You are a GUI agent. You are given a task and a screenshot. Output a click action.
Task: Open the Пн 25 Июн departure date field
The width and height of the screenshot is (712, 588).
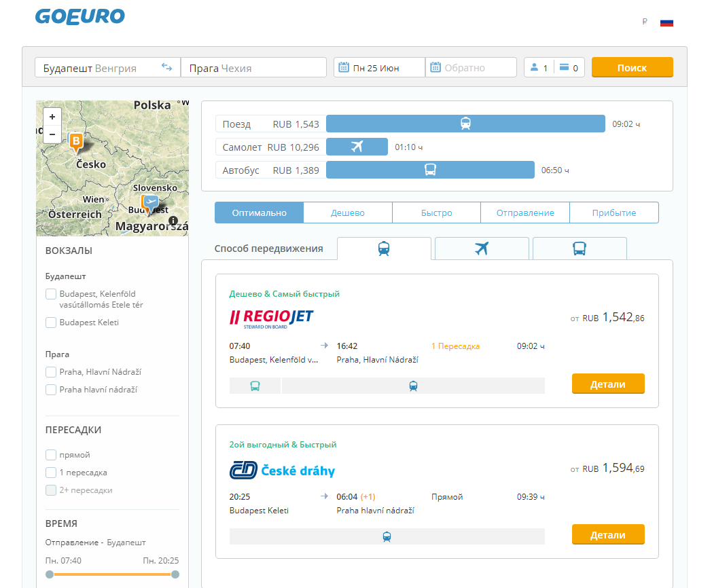click(x=380, y=68)
